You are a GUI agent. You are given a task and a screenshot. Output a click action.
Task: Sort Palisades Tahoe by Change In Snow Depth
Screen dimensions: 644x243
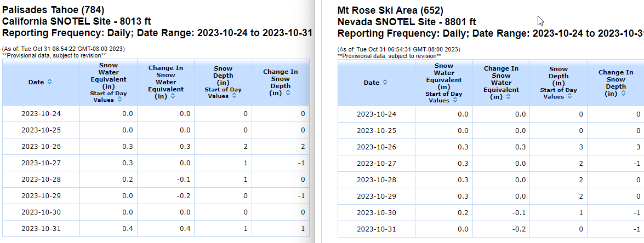click(x=288, y=93)
